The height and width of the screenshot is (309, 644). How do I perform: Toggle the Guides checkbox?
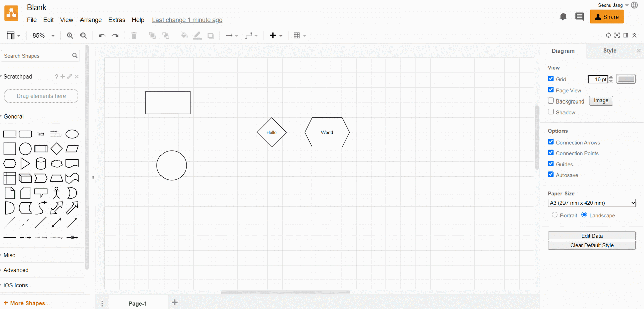[x=551, y=164]
